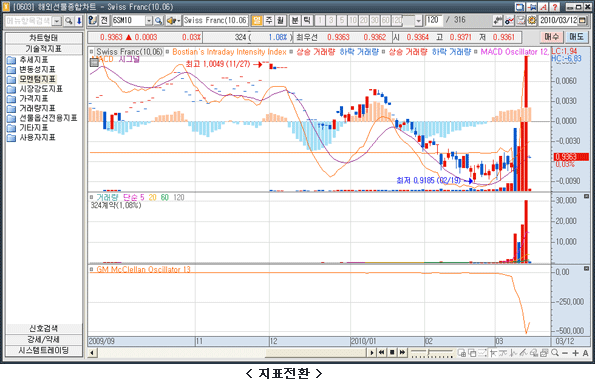Open chart settings gear icon
The height and width of the screenshot is (384, 595).
point(532,20)
